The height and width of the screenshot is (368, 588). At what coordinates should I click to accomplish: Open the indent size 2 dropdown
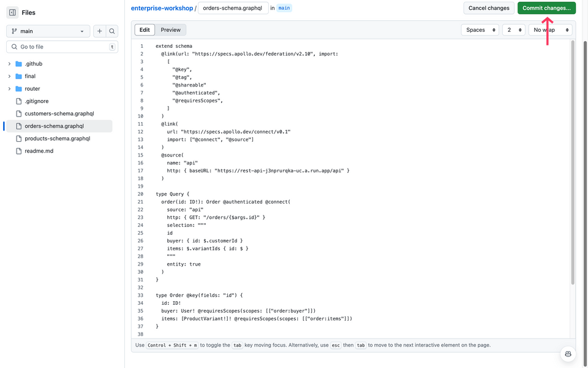[x=513, y=30]
